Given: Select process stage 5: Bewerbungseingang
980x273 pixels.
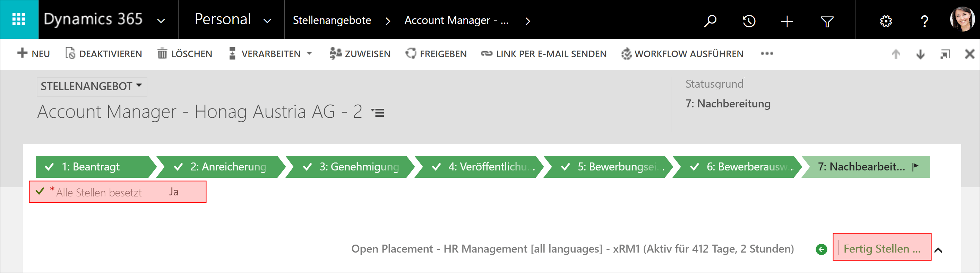Looking at the screenshot, I should pyautogui.click(x=608, y=167).
